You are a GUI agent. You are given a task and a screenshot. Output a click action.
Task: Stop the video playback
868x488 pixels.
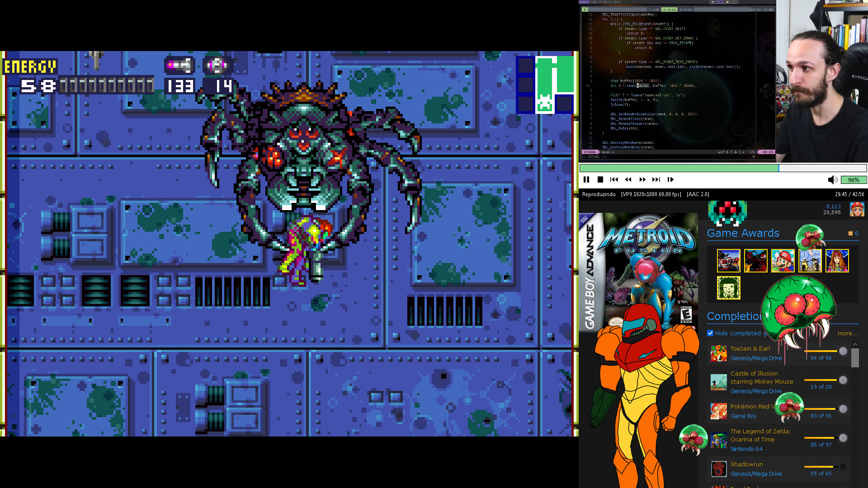pyautogui.click(x=600, y=180)
